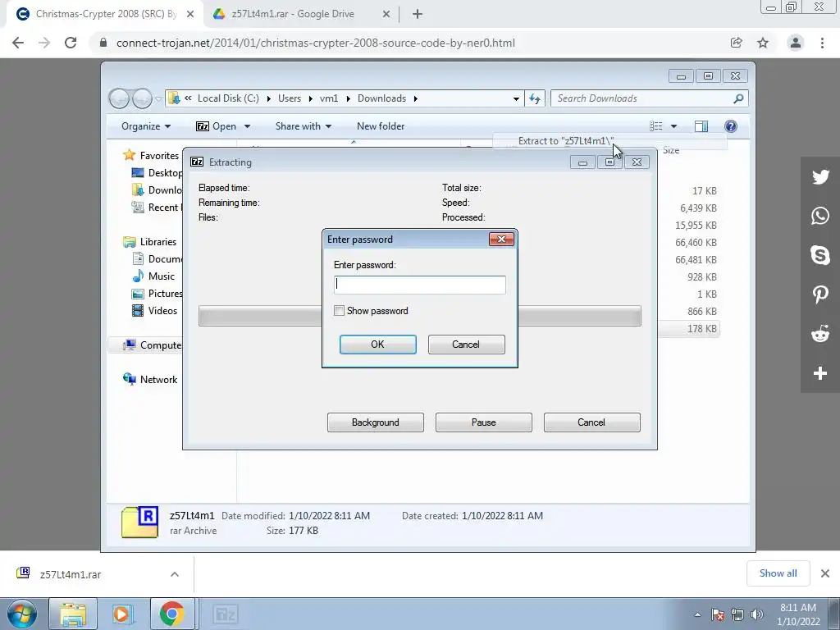The image size is (840, 630).
Task: Click into the Enter password field
Action: tap(419, 285)
